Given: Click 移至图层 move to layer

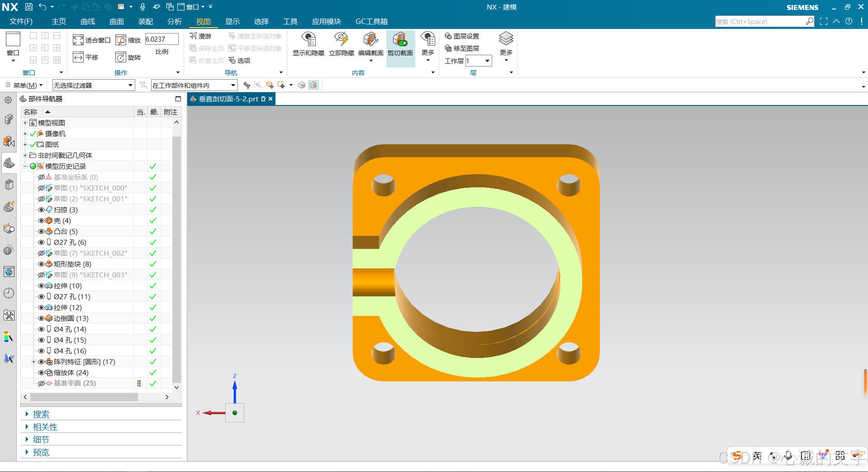Looking at the screenshot, I should [x=462, y=48].
